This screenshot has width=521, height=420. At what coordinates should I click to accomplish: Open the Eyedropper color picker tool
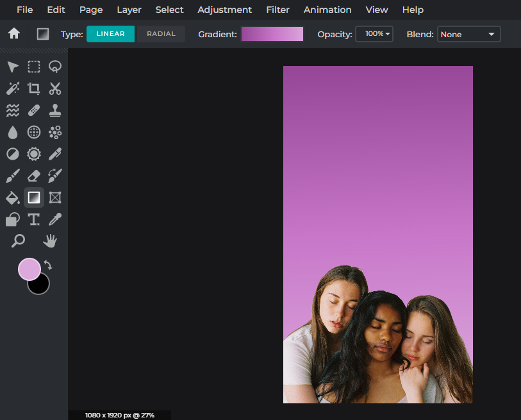pos(55,219)
